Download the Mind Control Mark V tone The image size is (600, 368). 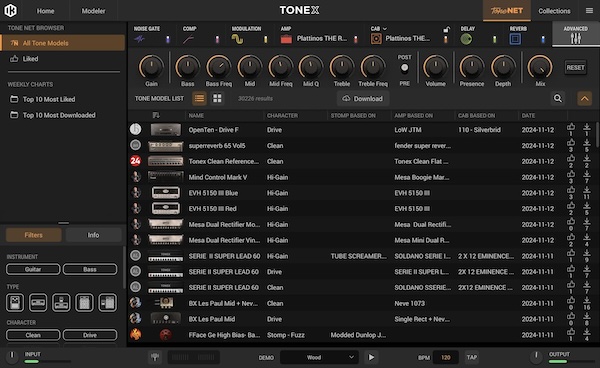click(x=587, y=175)
